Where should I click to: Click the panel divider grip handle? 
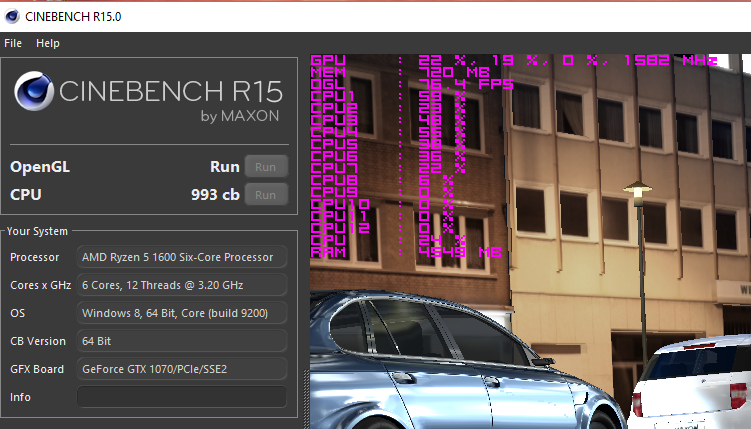pyautogui.click(x=307, y=399)
